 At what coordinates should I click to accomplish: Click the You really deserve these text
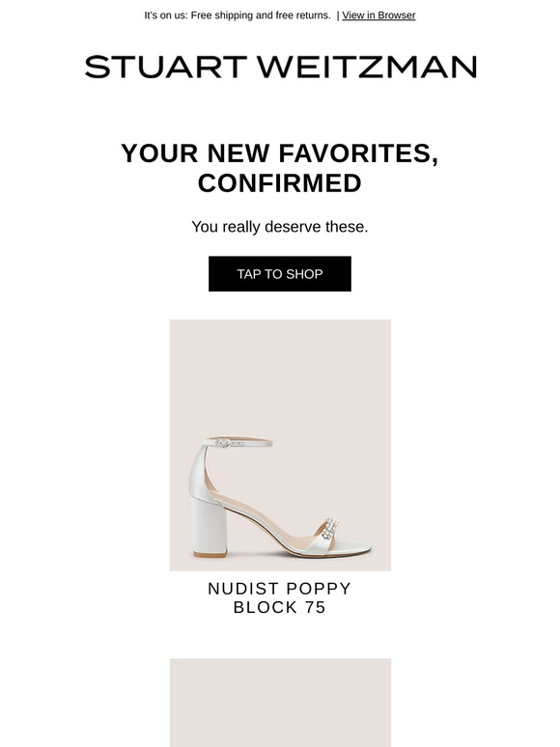tap(280, 227)
